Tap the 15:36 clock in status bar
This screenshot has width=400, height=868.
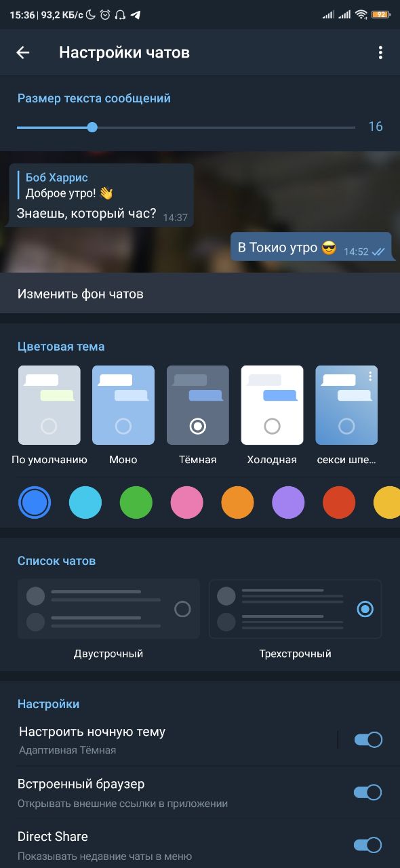tap(21, 14)
